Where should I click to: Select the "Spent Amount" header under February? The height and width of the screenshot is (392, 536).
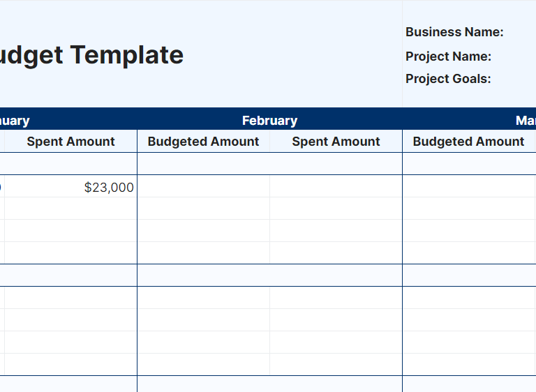pyautogui.click(x=336, y=142)
